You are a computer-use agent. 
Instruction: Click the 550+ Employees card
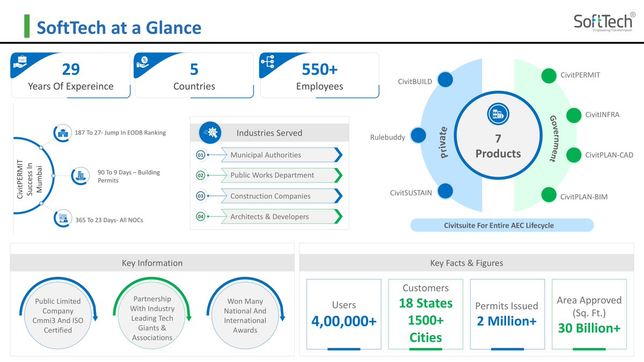[320, 75]
